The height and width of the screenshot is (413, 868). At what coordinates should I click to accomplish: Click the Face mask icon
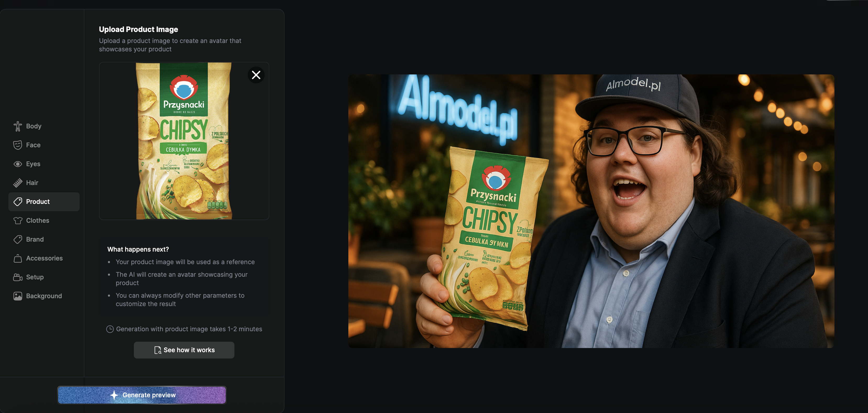pos(18,145)
